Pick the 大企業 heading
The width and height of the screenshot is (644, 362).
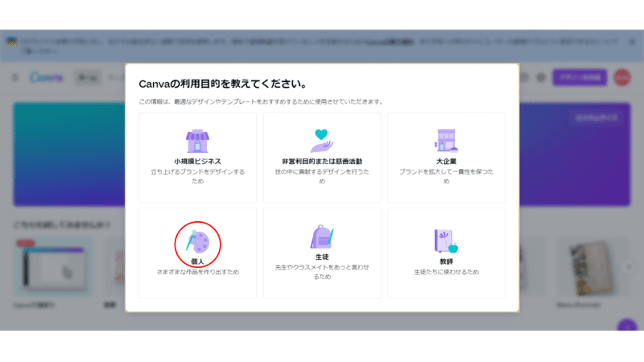tap(446, 162)
